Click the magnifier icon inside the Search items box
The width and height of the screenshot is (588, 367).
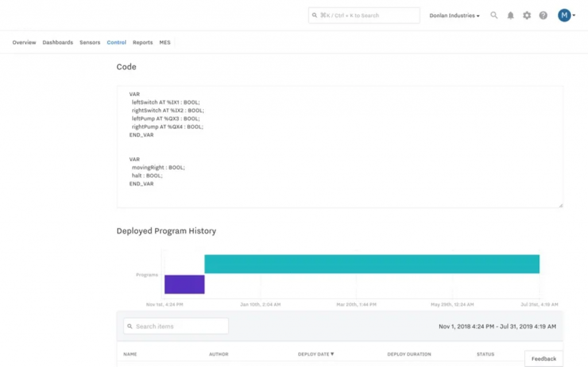(x=130, y=326)
